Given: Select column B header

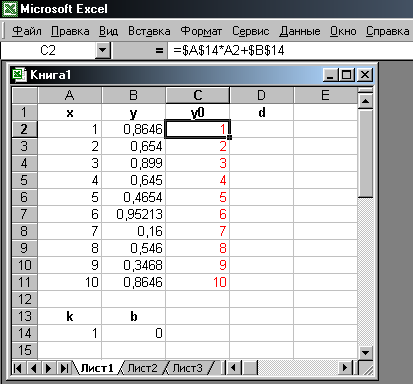Looking at the screenshot, I should (x=133, y=96).
